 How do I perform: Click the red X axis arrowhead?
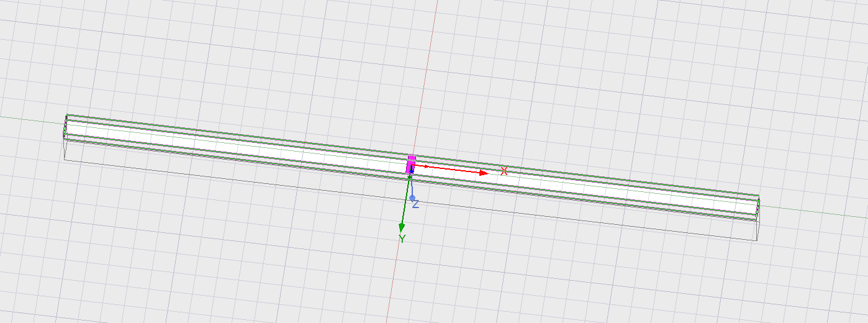(484, 173)
